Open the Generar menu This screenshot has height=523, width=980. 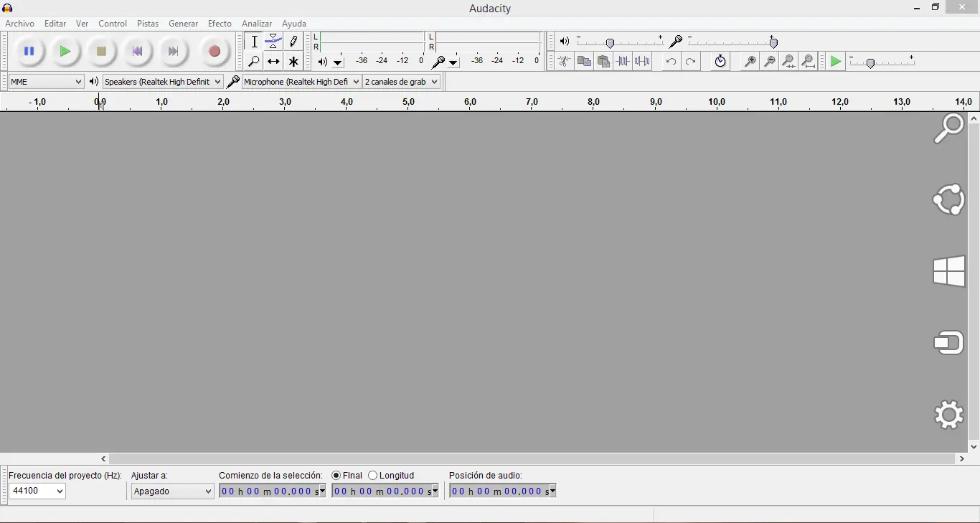[x=183, y=24]
